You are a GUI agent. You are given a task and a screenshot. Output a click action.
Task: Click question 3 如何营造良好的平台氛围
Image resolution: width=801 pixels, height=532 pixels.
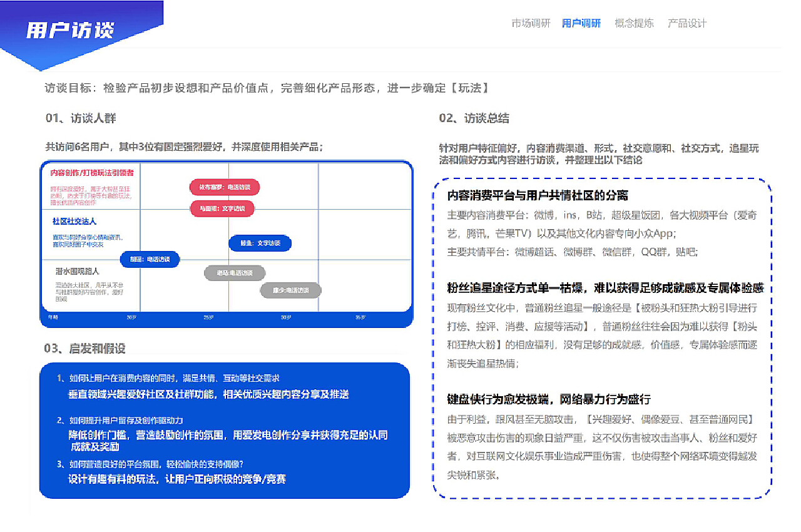(150, 464)
